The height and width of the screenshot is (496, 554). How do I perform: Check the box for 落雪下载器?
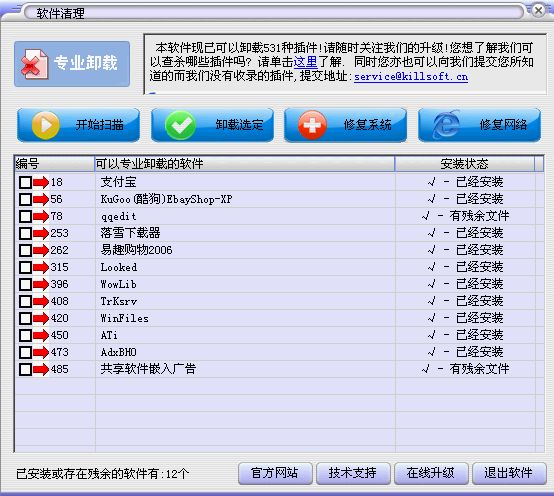25,234
